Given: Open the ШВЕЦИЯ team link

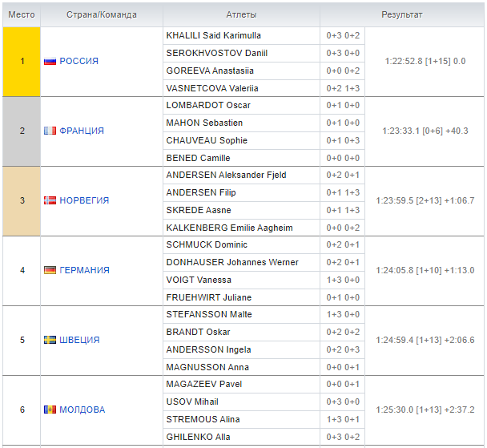Looking at the screenshot, I should coord(79,341).
